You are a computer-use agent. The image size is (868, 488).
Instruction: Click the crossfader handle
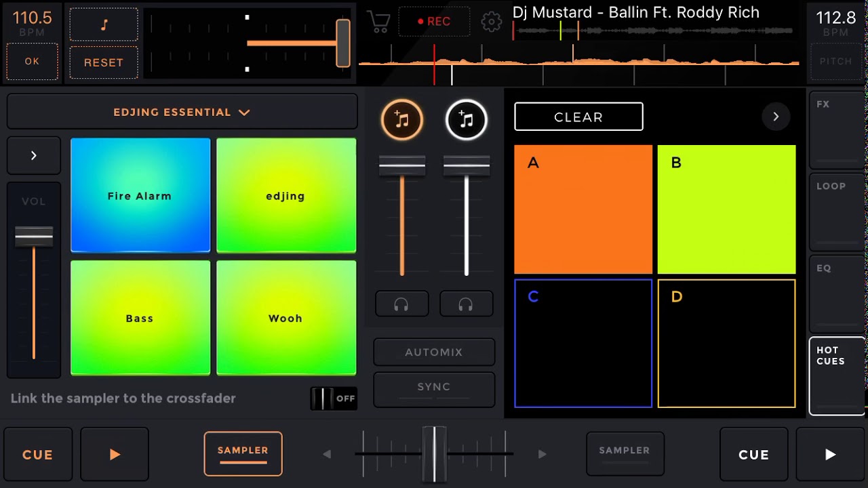click(x=434, y=453)
